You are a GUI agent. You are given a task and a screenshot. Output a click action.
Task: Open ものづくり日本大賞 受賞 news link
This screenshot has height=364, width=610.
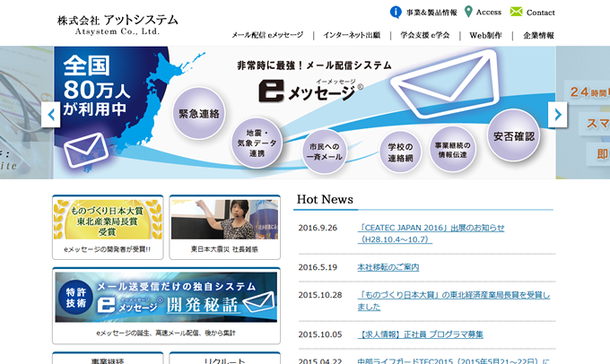(x=454, y=301)
